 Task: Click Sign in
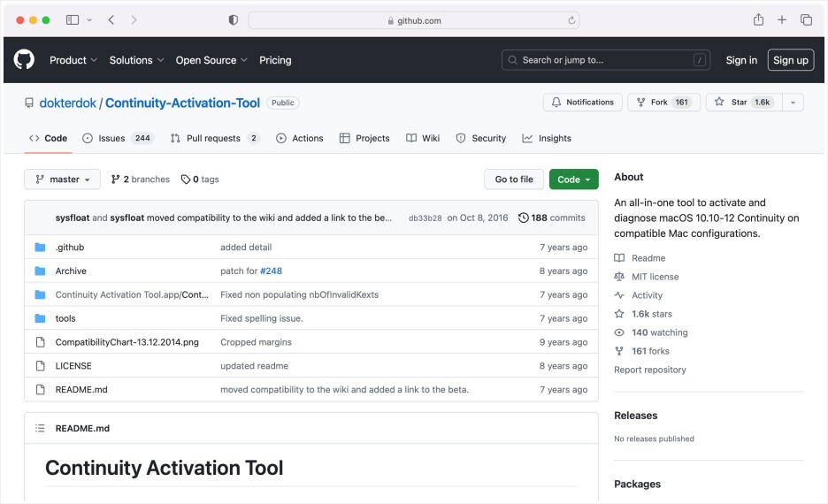pyautogui.click(x=741, y=60)
